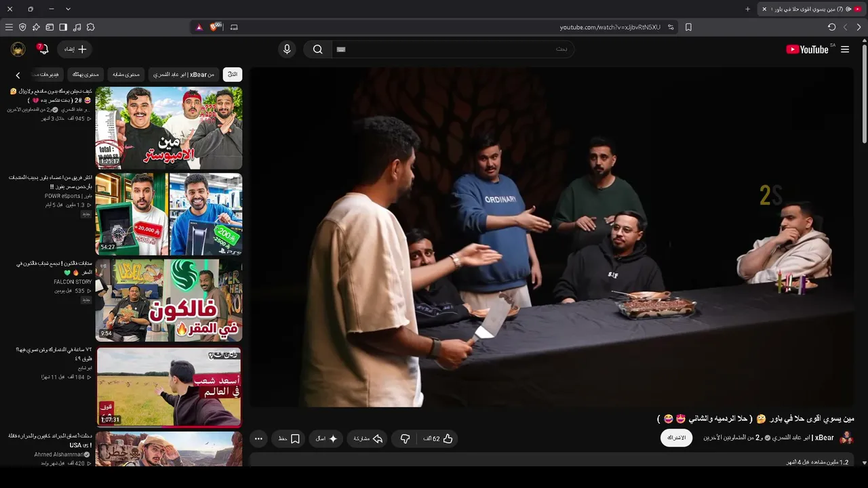
Task: Open the title of the 945 ألف video
Action: (51, 96)
